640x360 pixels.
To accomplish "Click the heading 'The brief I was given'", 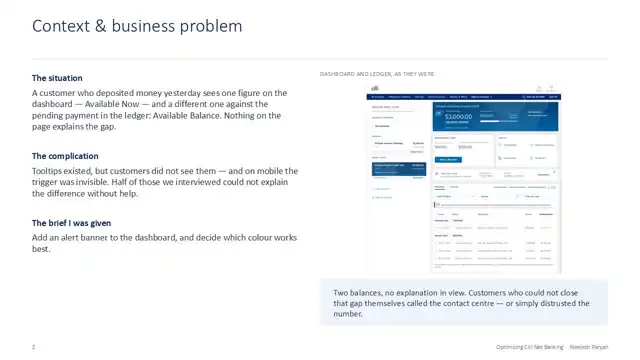I will point(71,223).
